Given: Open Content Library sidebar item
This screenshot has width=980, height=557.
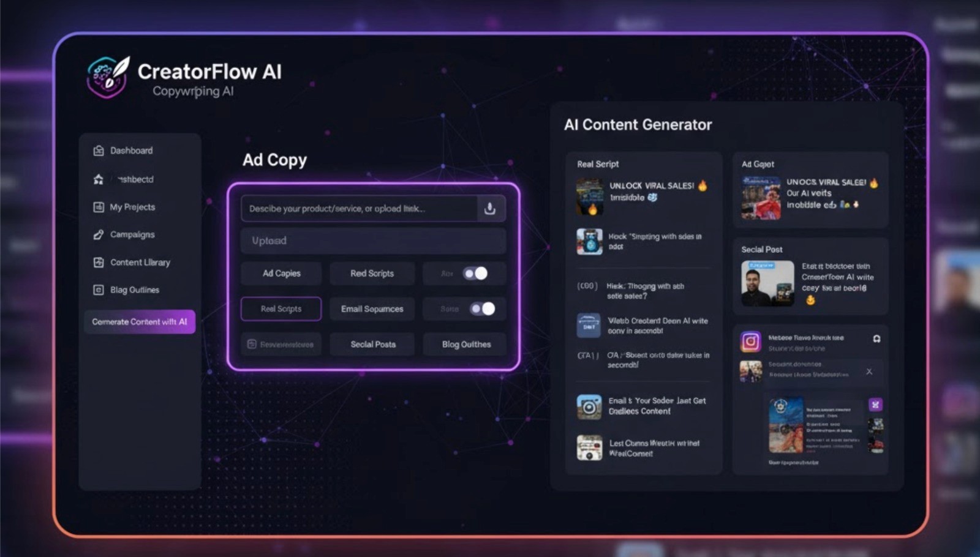Looking at the screenshot, I should coord(140,262).
